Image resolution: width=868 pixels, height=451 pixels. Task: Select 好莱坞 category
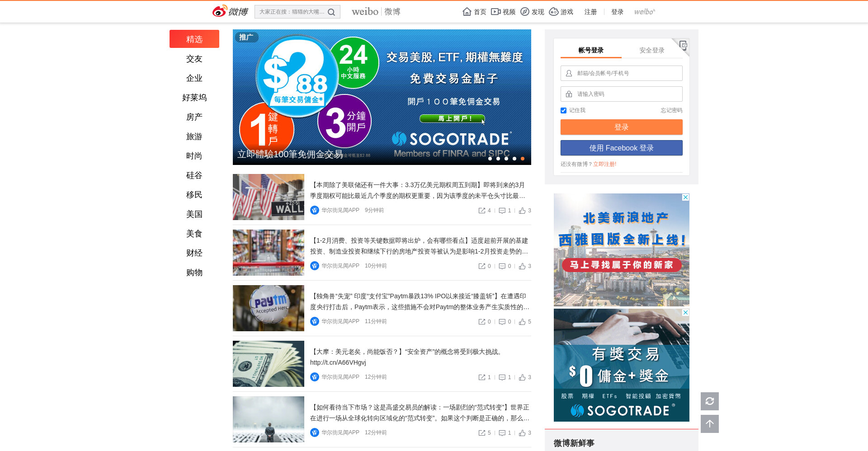click(194, 98)
